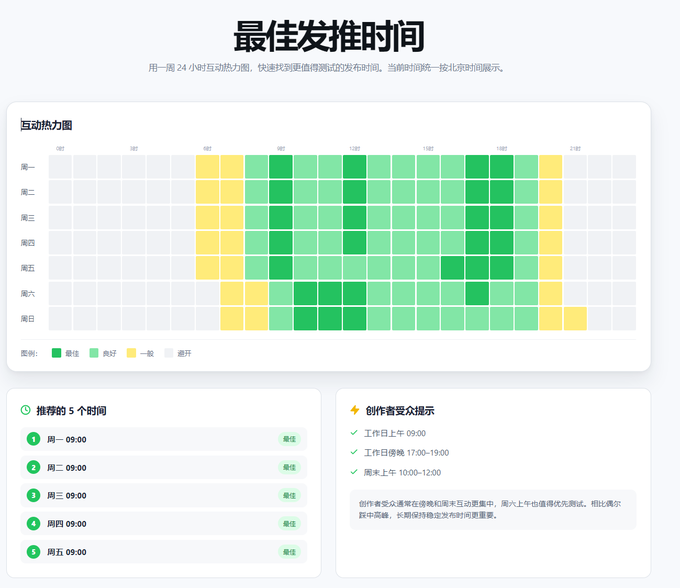
Task: Select the 周六 6时 grey heatmap cell
Action: pos(207,294)
